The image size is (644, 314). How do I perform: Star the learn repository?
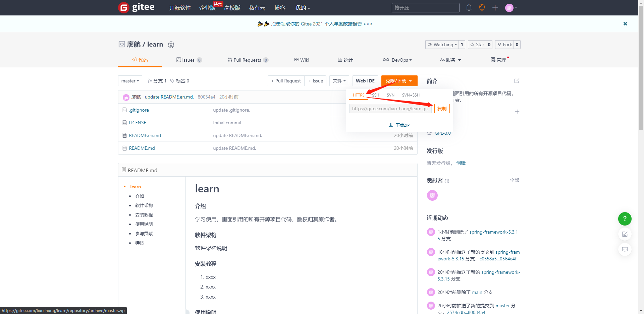[477, 45]
